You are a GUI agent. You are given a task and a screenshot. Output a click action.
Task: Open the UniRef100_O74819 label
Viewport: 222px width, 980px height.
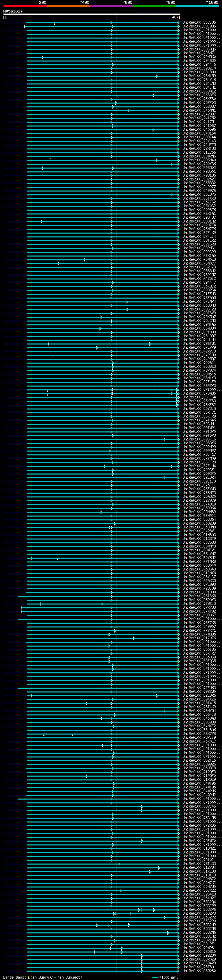tap(199, 504)
